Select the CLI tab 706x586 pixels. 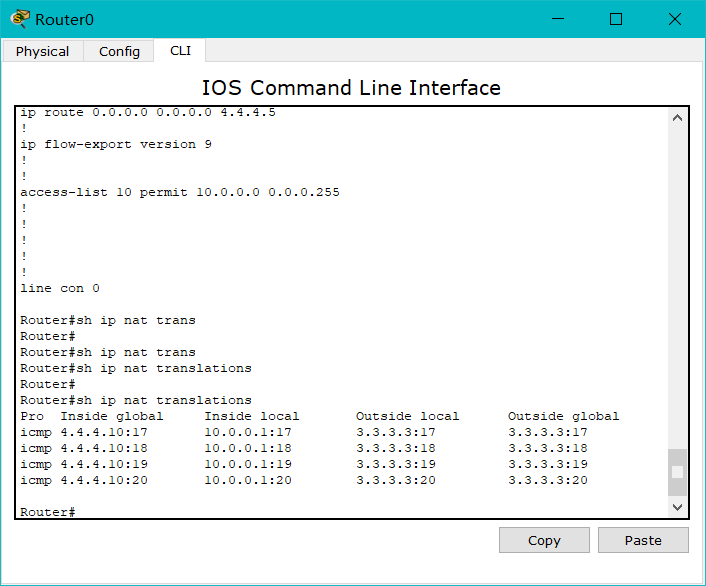coord(180,50)
